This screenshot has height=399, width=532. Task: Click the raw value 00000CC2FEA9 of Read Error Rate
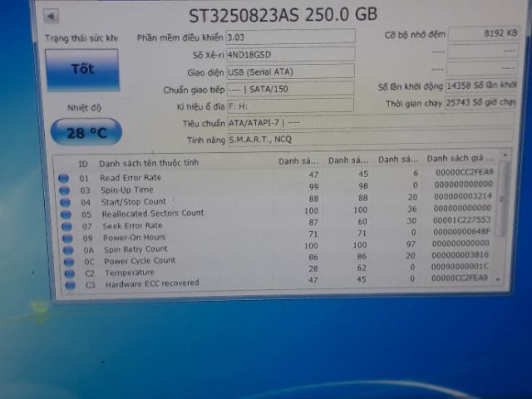coord(464,172)
